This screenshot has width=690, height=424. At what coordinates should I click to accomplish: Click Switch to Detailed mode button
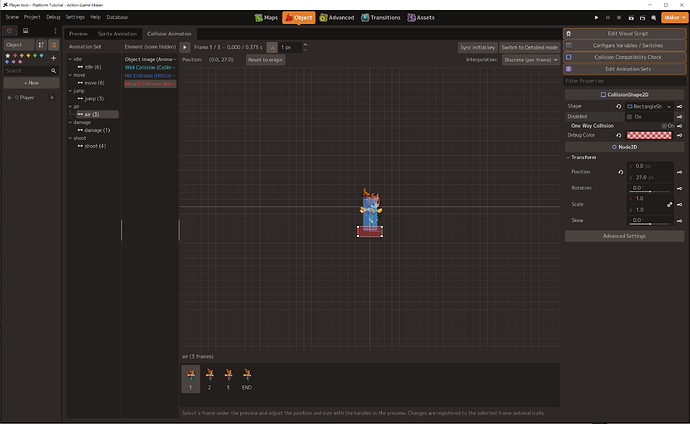tap(529, 48)
